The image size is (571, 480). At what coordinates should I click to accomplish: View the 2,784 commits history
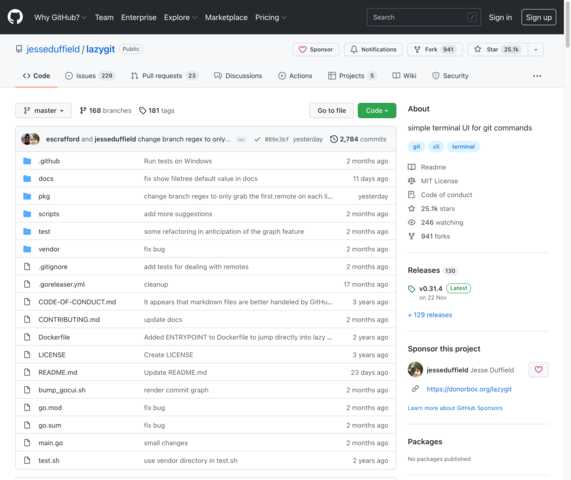tap(358, 139)
